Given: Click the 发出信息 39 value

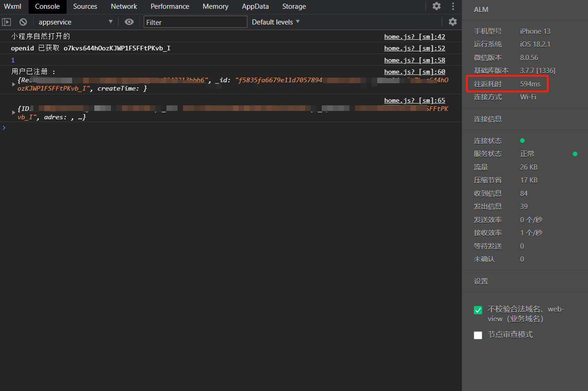Looking at the screenshot, I should [x=524, y=207].
